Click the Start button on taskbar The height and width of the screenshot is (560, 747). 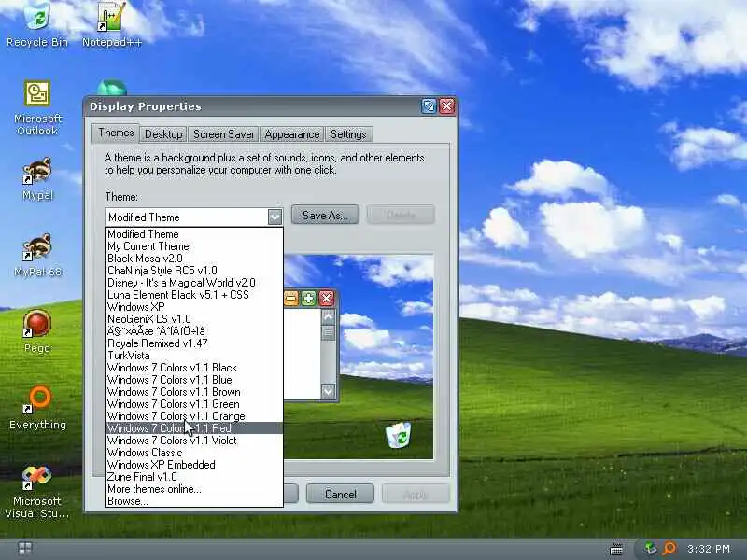point(25,549)
